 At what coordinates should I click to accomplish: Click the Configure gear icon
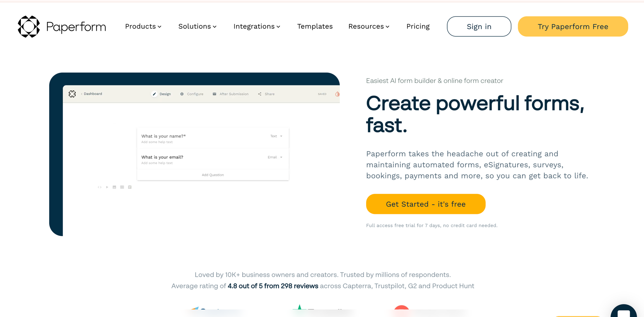(182, 94)
